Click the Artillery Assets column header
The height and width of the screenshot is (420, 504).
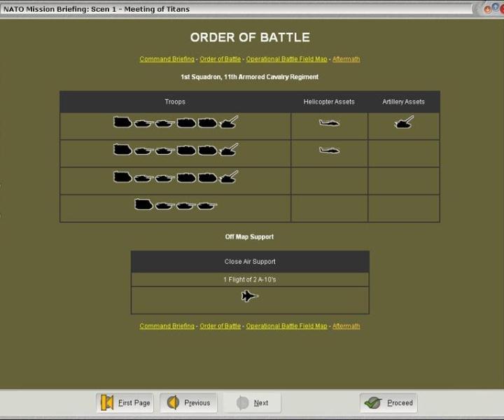click(x=403, y=101)
